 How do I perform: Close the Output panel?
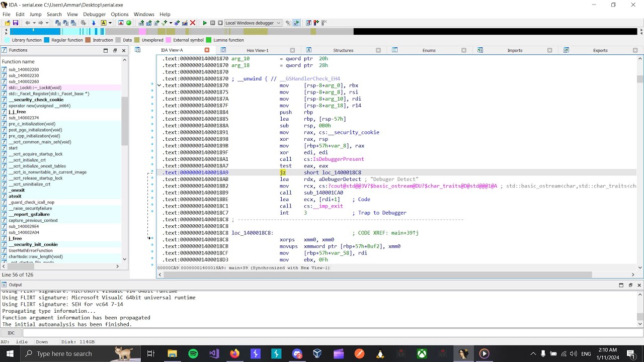pos(639,285)
